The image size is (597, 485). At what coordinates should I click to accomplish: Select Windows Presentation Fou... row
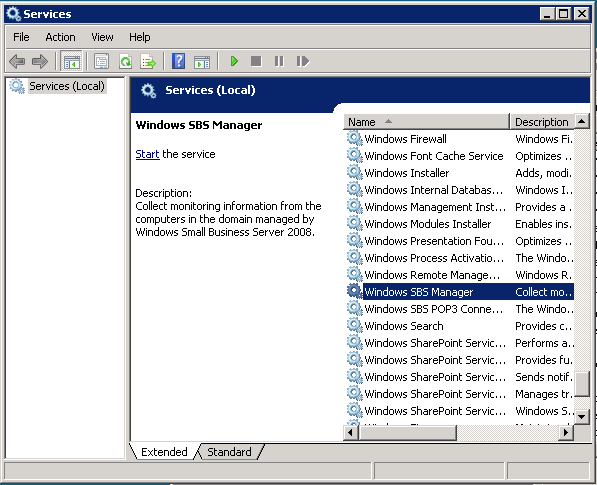click(x=460, y=241)
